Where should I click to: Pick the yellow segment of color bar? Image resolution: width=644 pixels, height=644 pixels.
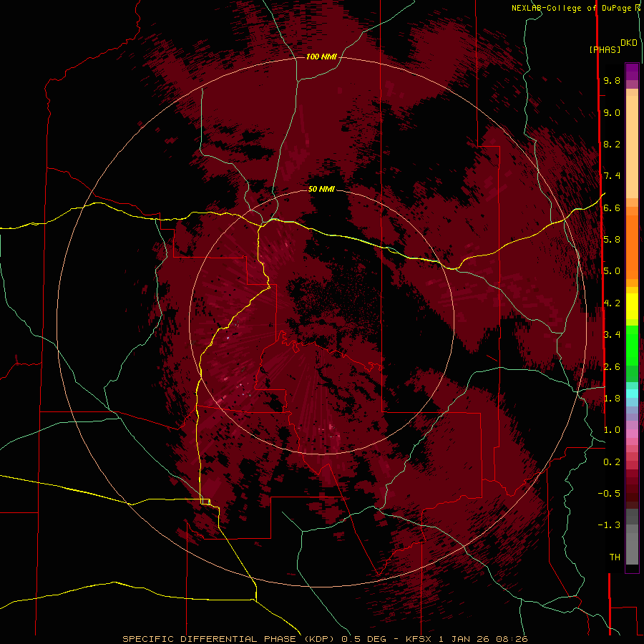632,306
